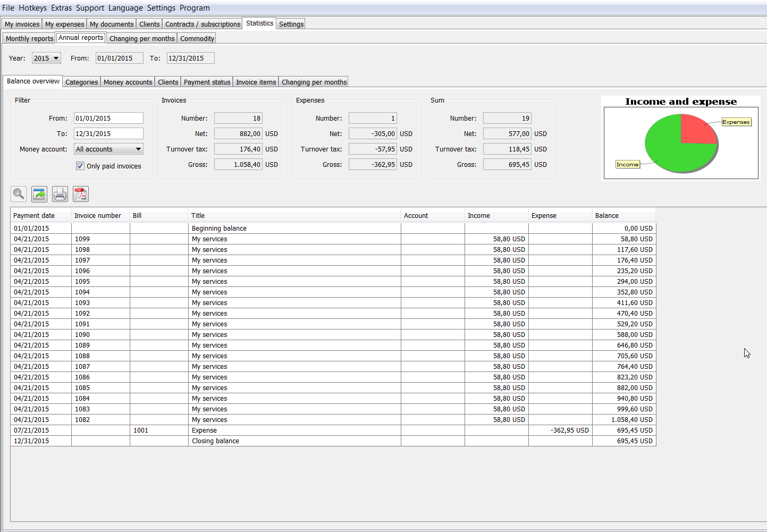Click the filter From date field
Image resolution: width=767 pixels, height=532 pixels.
(108, 119)
